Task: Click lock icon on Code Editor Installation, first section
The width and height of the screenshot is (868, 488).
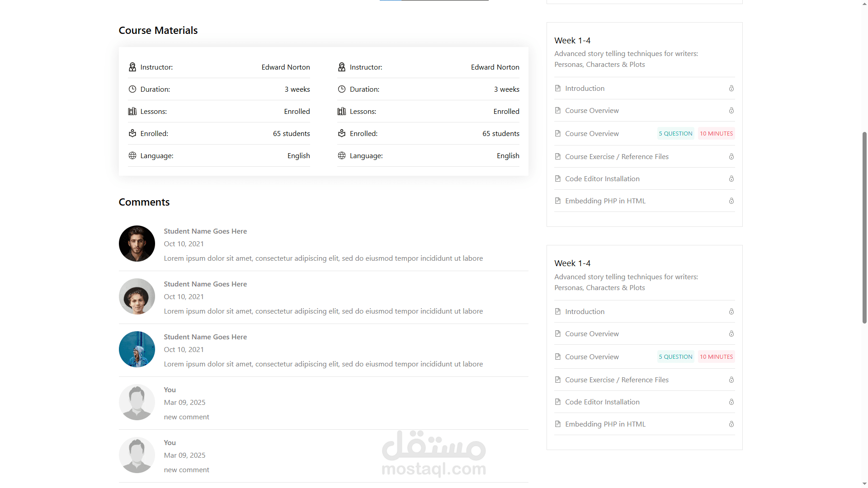Action: [731, 179]
